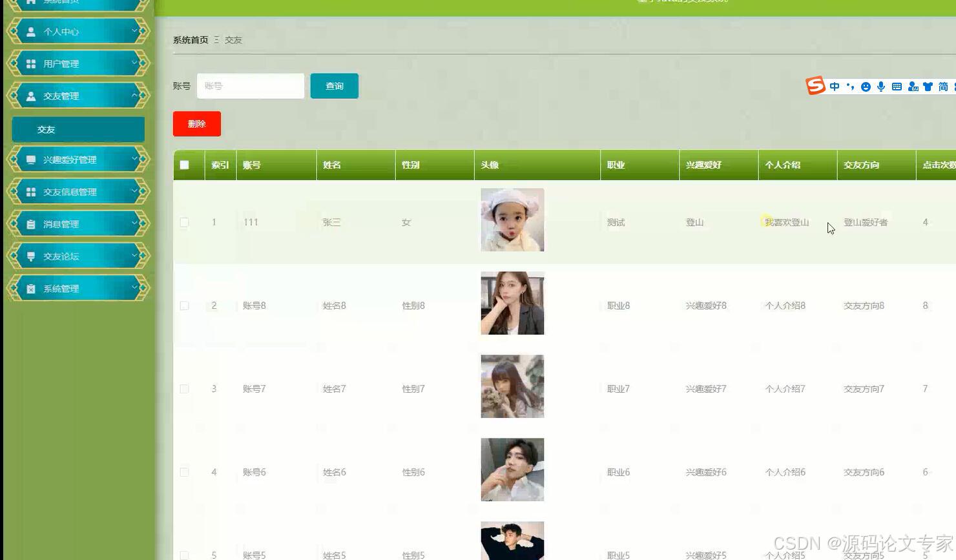Click the Sogou microphone voice input icon
The width and height of the screenshot is (956, 560).
[881, 87]
